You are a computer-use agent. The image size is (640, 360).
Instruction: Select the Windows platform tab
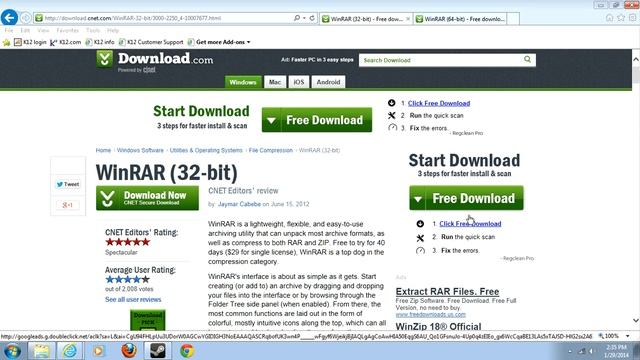click(x=242, y=82)
